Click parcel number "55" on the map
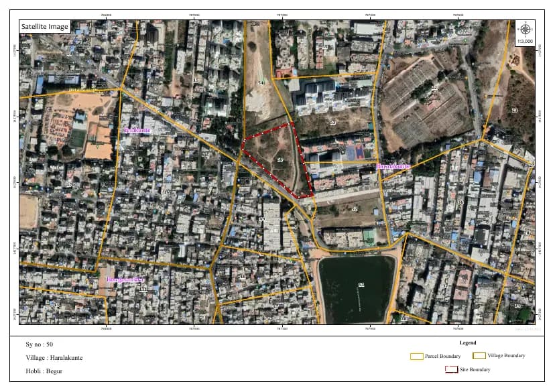Screen dimensions: 555x392 point(324,47)
